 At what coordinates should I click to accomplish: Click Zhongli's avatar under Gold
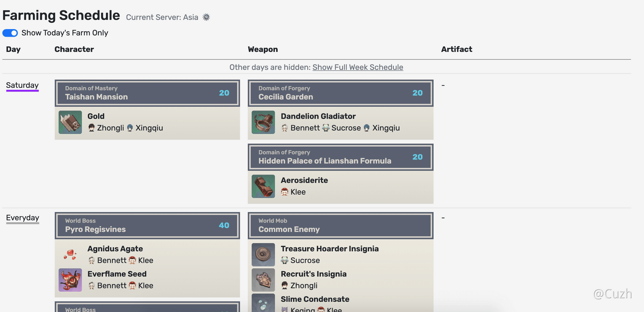coord(91,128)
